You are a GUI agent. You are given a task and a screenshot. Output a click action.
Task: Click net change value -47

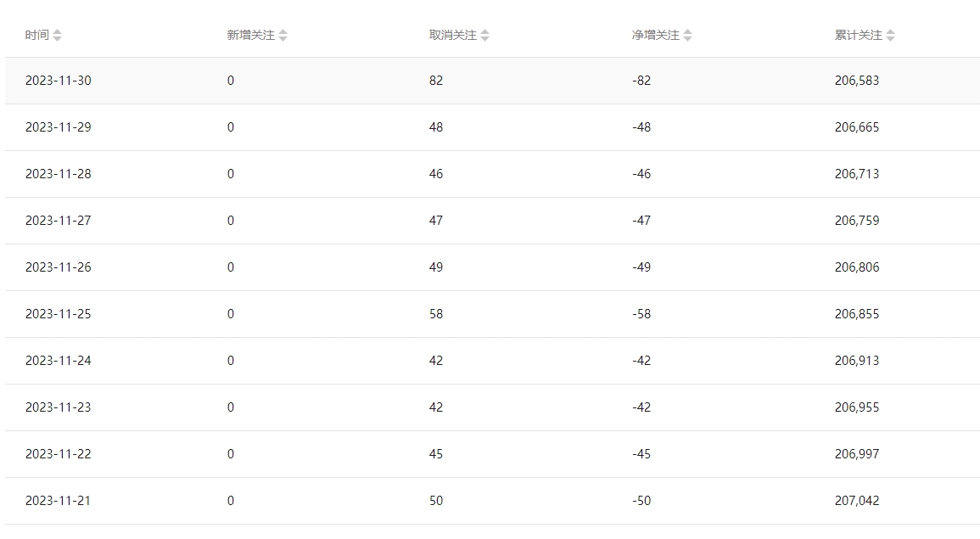point(641,221)
